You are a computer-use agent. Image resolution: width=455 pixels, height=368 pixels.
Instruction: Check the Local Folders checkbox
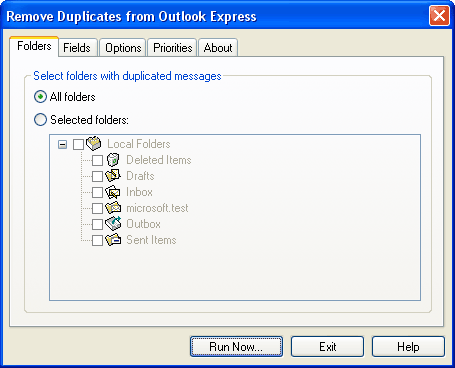pyautogui.click(x=78, y=144)
